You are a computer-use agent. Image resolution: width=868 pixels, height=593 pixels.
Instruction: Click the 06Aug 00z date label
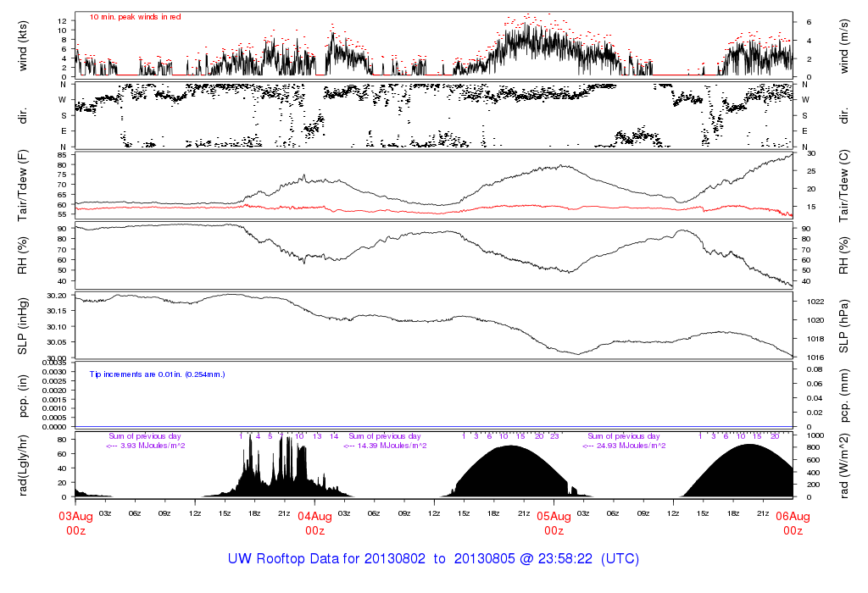coord(793,523)
